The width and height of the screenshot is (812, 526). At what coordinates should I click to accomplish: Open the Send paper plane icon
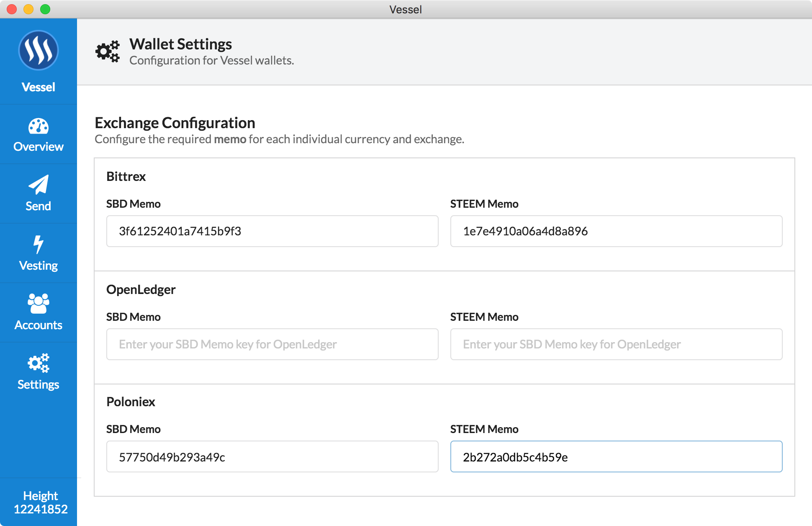pyautogui.click(x=38, y=185)
